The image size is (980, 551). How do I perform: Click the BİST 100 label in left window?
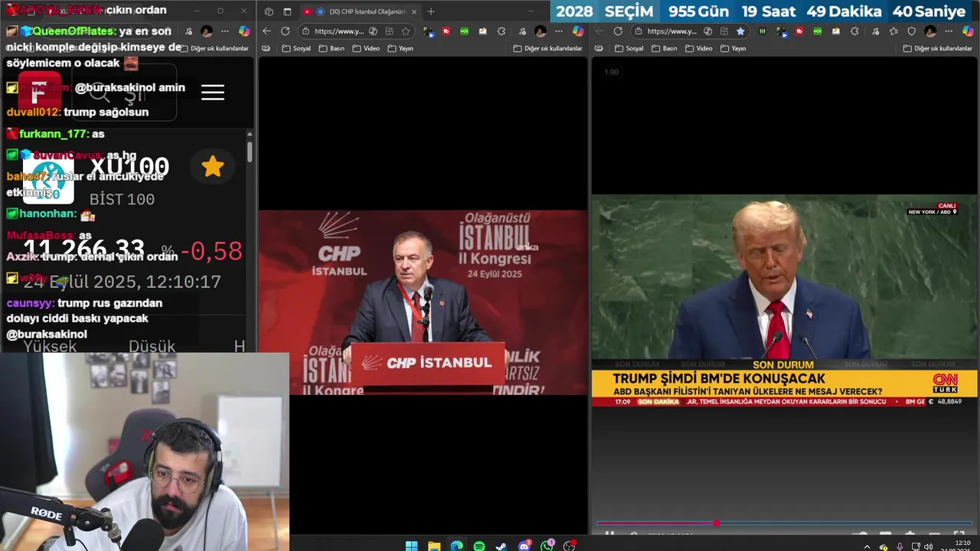click(x=122, y=200)
